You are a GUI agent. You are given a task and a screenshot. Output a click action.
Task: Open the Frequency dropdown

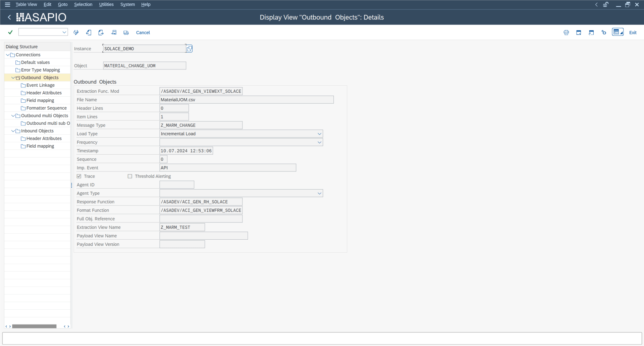click(319, 142)
